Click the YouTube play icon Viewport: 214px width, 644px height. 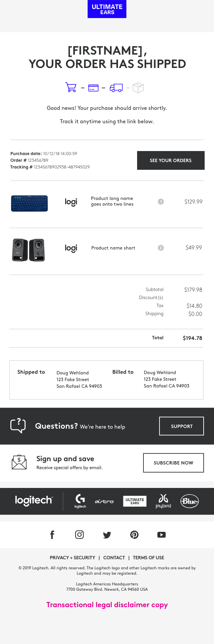pyautogui.click(x=162, y=535)
